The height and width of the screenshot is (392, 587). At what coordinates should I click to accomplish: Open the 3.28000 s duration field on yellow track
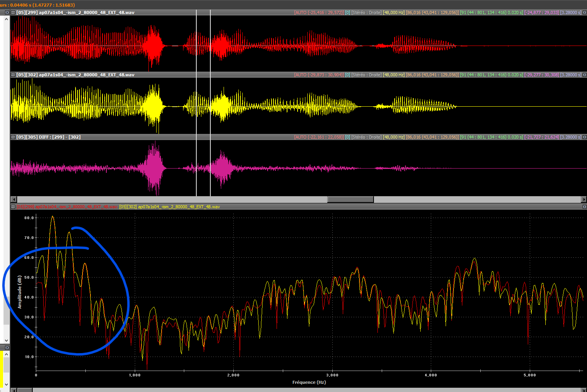point(570,75)
